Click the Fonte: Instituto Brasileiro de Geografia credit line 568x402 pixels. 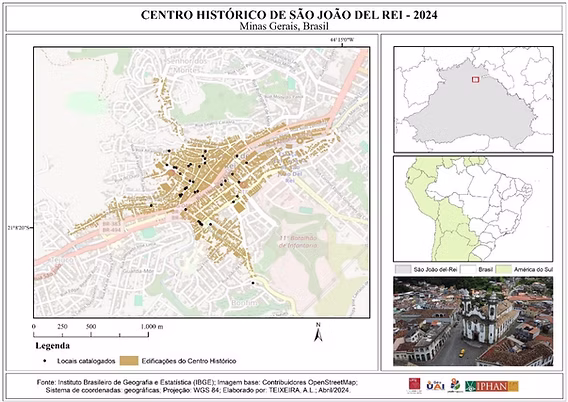pyautogui.click(x=197, y=382)
